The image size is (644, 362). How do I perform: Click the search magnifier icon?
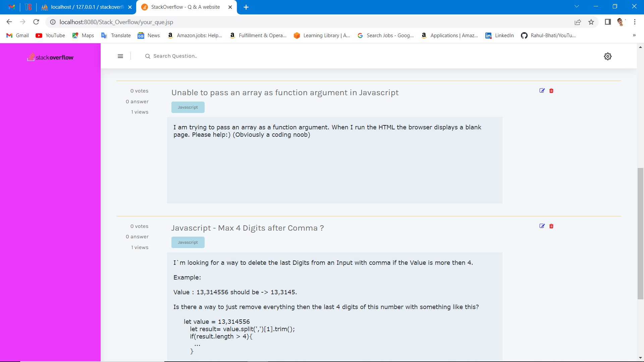[x=147, y=56]
